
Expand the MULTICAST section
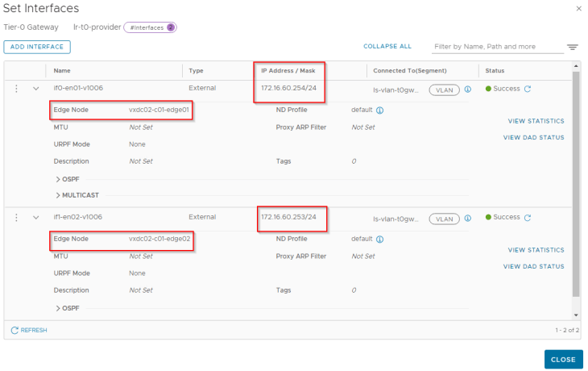(77, 195)
